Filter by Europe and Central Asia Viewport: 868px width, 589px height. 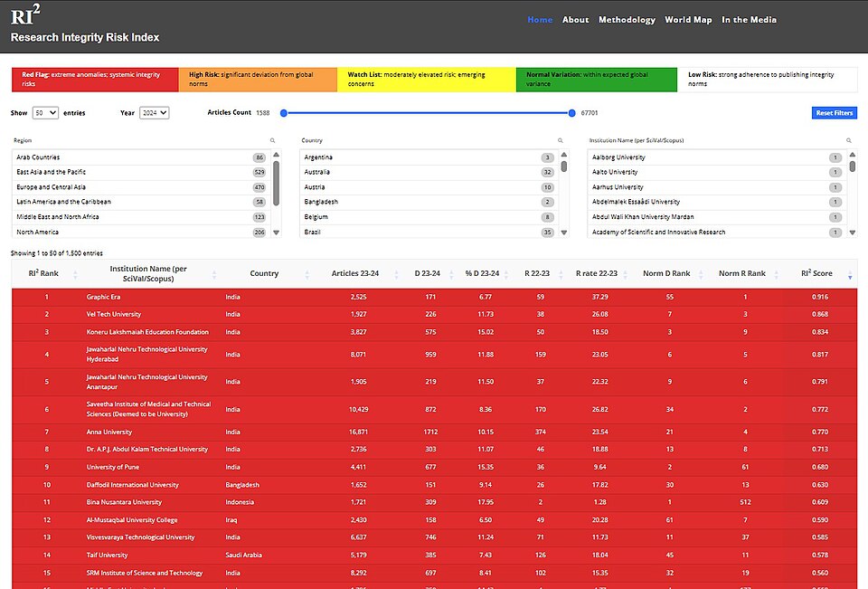(x=141, y=187)
